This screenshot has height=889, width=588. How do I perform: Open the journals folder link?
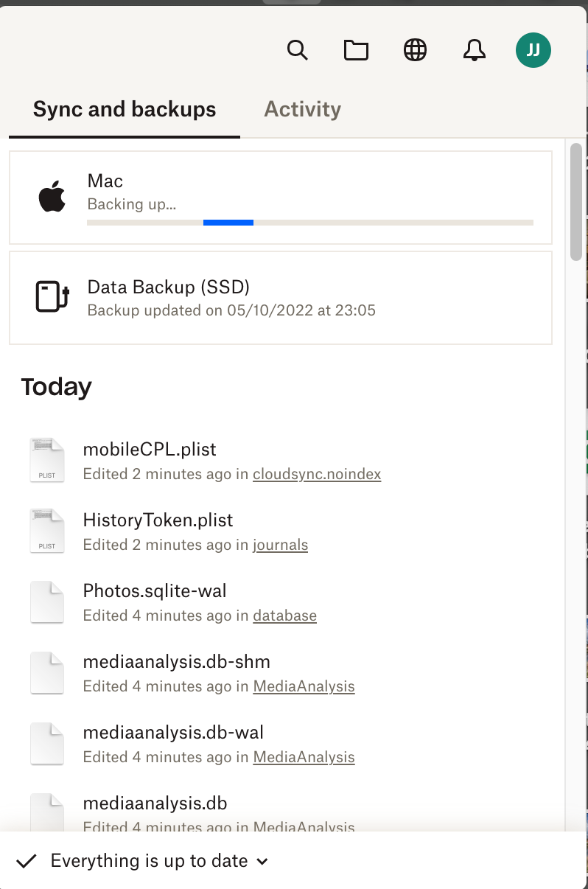point(280,545)
